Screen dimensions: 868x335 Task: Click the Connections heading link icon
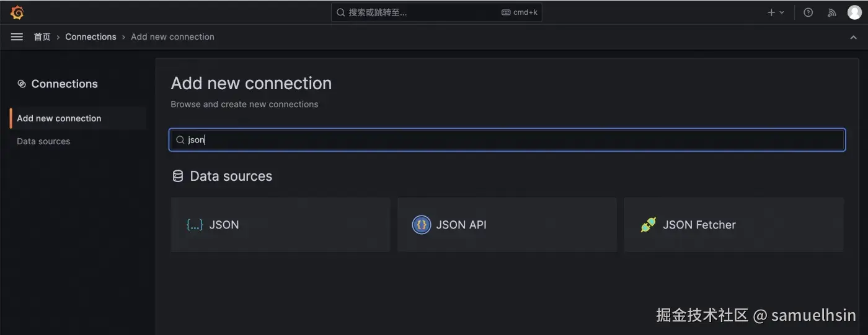click(22, 84)
